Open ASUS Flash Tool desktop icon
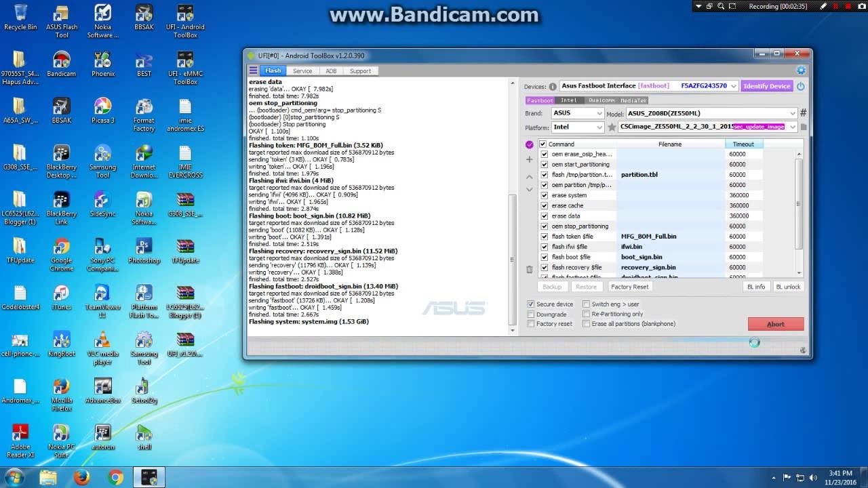 (62, 22)
